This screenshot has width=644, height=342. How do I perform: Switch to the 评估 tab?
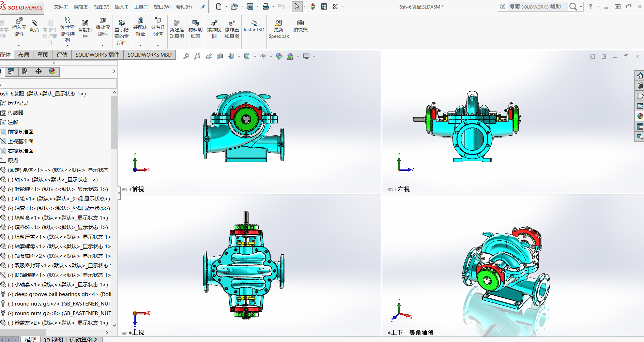click(62, 55)
